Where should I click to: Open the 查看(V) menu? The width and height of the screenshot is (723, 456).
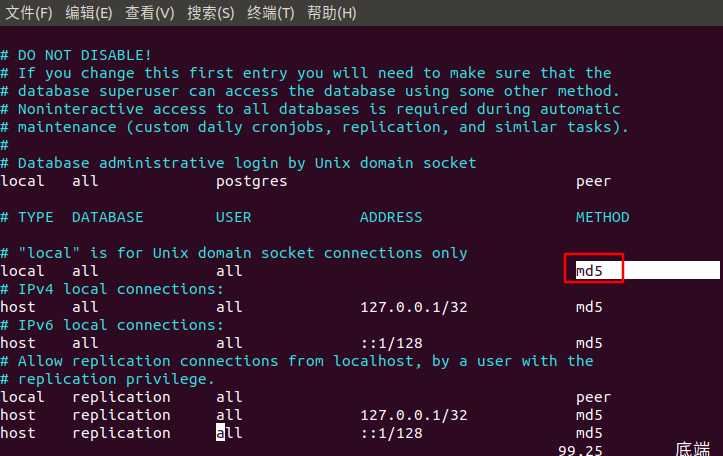150,13
